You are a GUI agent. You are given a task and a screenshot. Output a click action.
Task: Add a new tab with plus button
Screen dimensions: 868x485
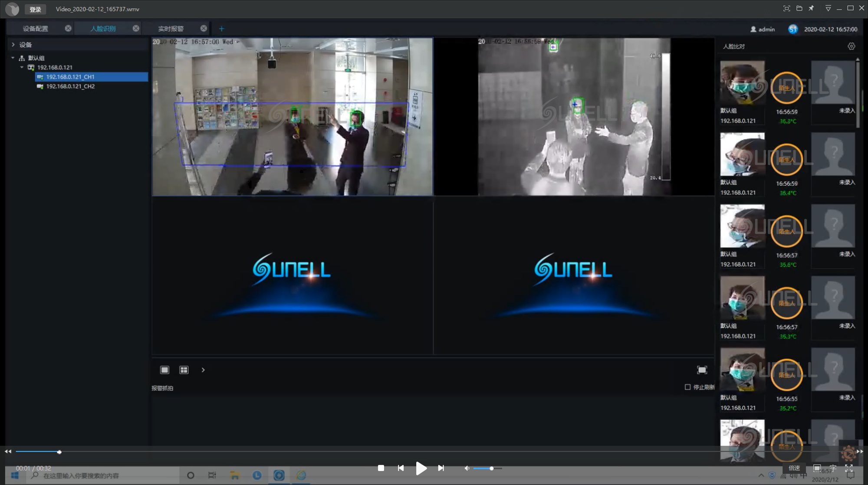click(x=221, y=29)
